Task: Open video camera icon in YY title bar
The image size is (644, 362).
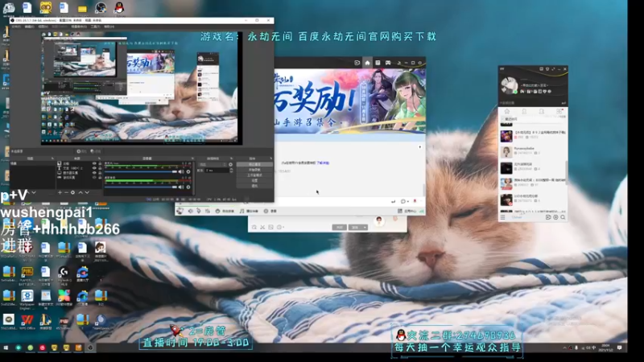Action: point(357,63)
